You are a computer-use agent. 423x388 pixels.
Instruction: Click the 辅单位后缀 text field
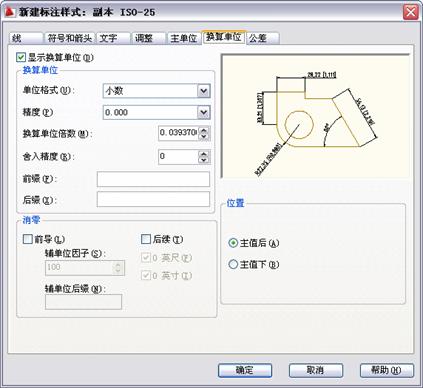(83, 302)
